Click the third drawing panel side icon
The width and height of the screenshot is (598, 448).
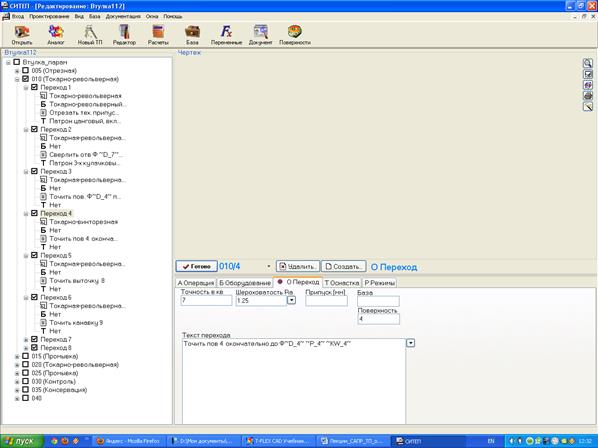588,85
